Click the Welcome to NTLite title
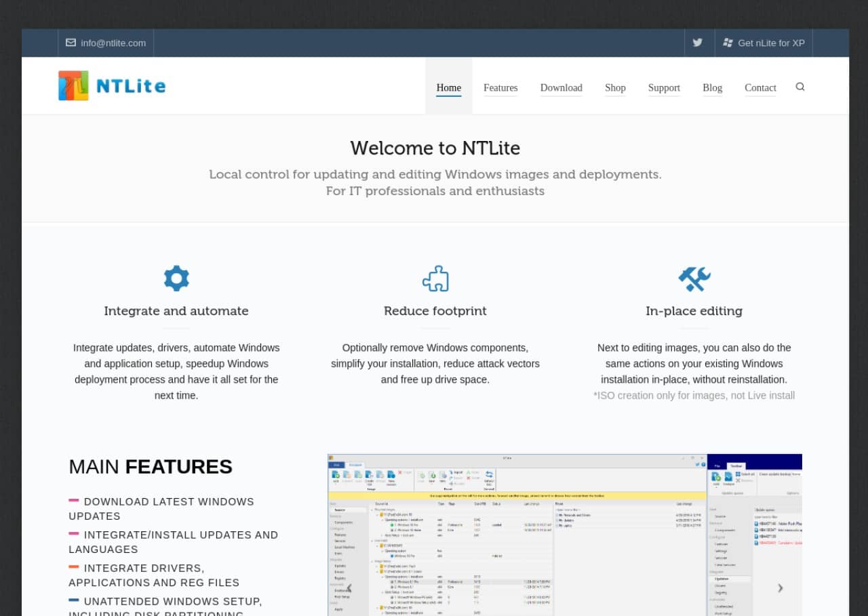Viewport: 868px width, 616px height. (435, 148)
